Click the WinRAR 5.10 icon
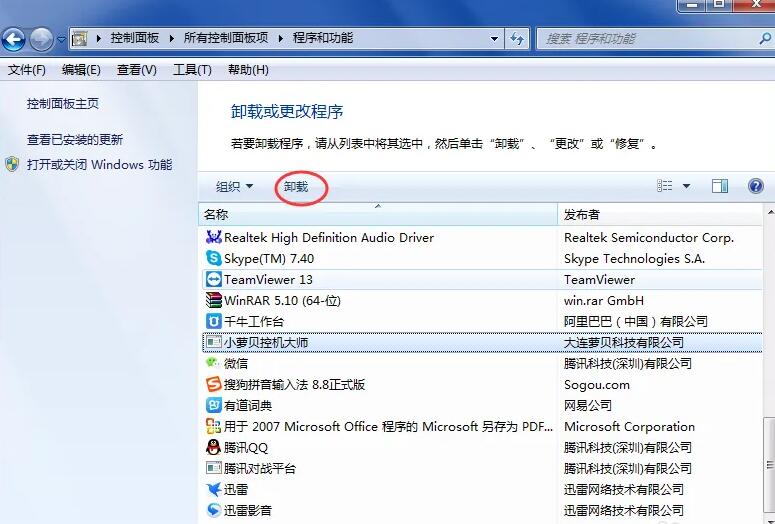Screen dimensions: 775x524 (x=213, y=300)
